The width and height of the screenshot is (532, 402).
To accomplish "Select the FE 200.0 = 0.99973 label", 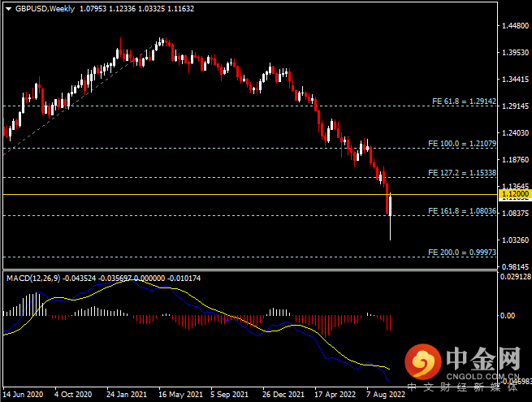I will [462, 253].
